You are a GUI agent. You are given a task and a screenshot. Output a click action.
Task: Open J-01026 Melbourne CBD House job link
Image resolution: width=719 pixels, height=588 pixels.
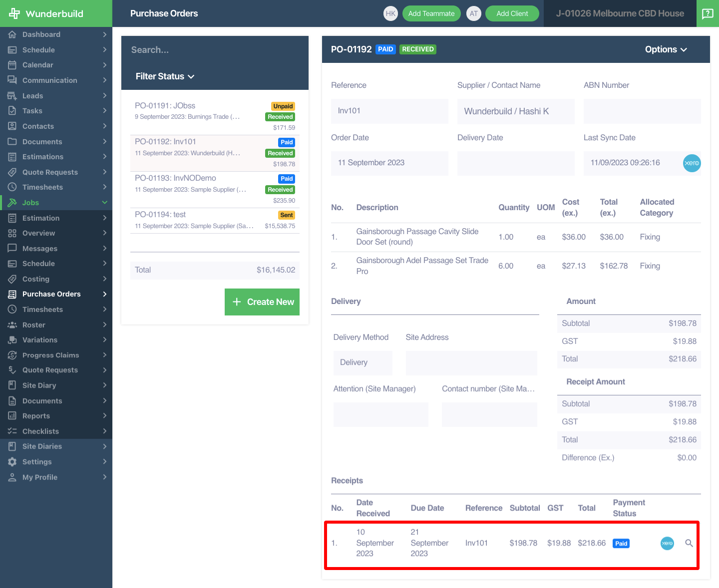coord(620,13)
